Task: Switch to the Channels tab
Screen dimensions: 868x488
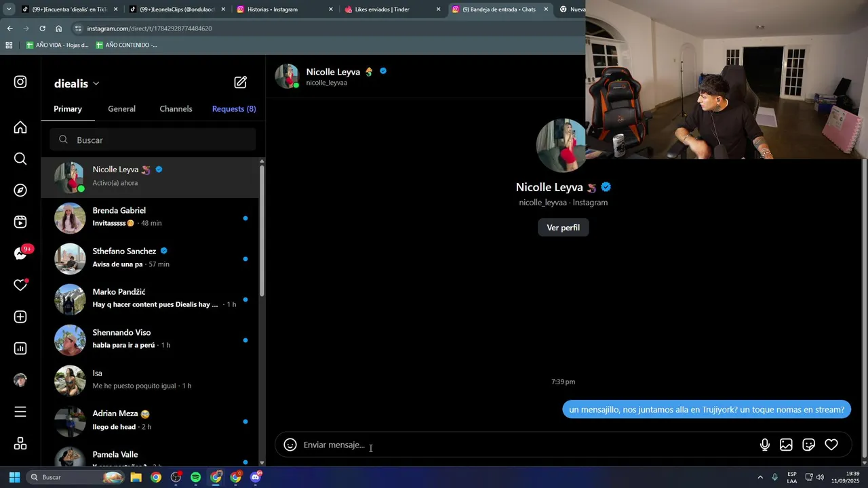Action: (x=176, y=108)
